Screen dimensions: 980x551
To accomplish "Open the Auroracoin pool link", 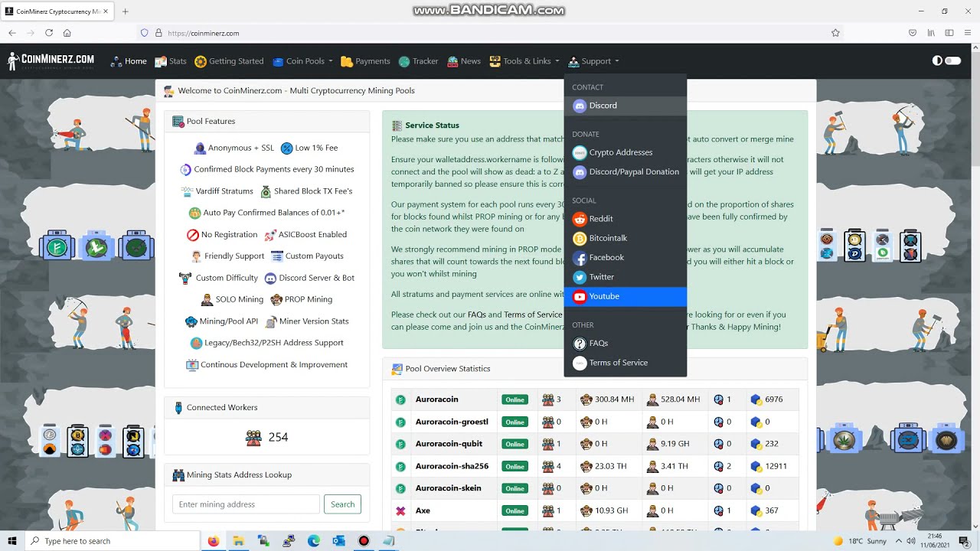I will pyautogui.click(x=436, y=399).
